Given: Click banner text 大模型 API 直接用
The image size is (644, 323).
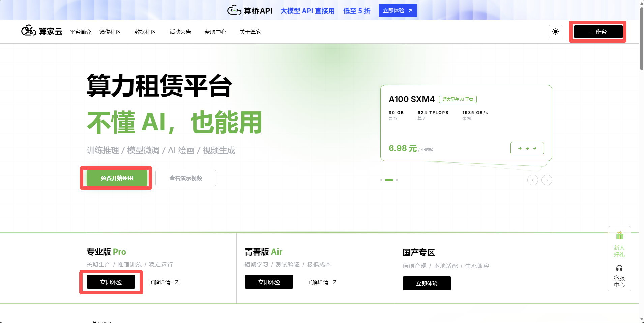Looking at the screenshot, I should pos(308,11).
